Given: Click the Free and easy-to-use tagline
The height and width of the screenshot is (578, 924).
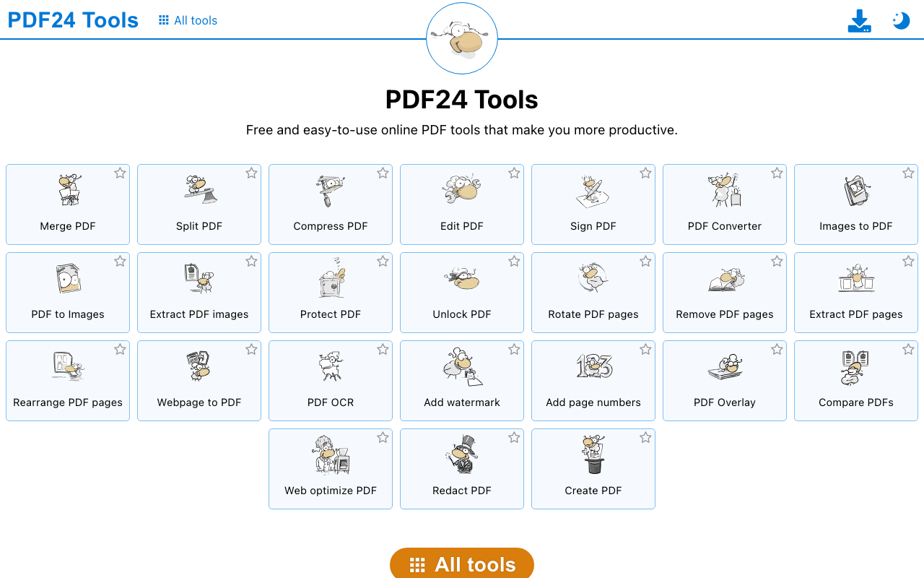Looking at the screenshot, I should pos(462,130).
